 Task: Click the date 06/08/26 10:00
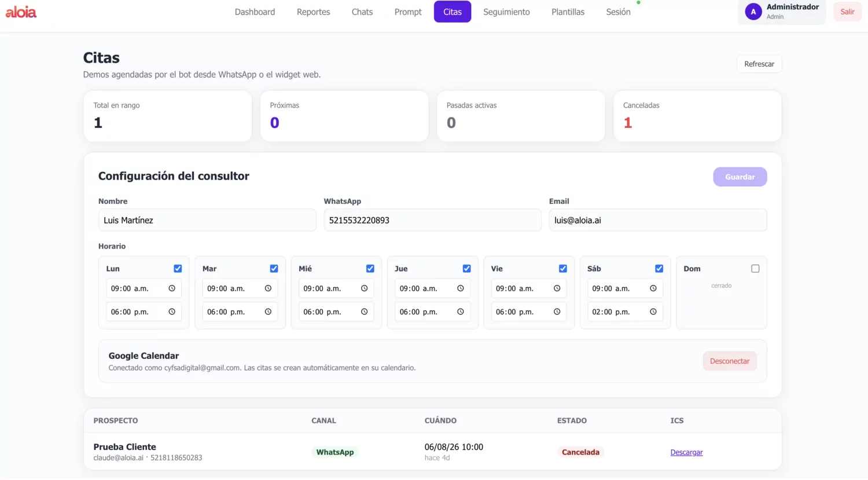point(454,447)
